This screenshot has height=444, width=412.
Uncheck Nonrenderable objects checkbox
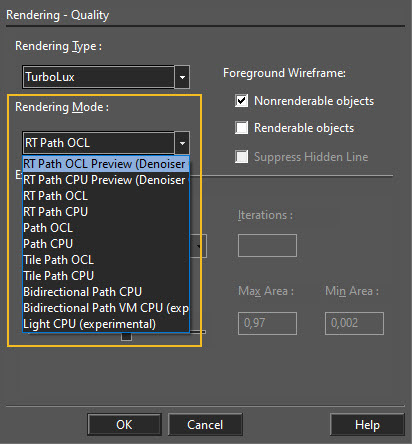241,101
